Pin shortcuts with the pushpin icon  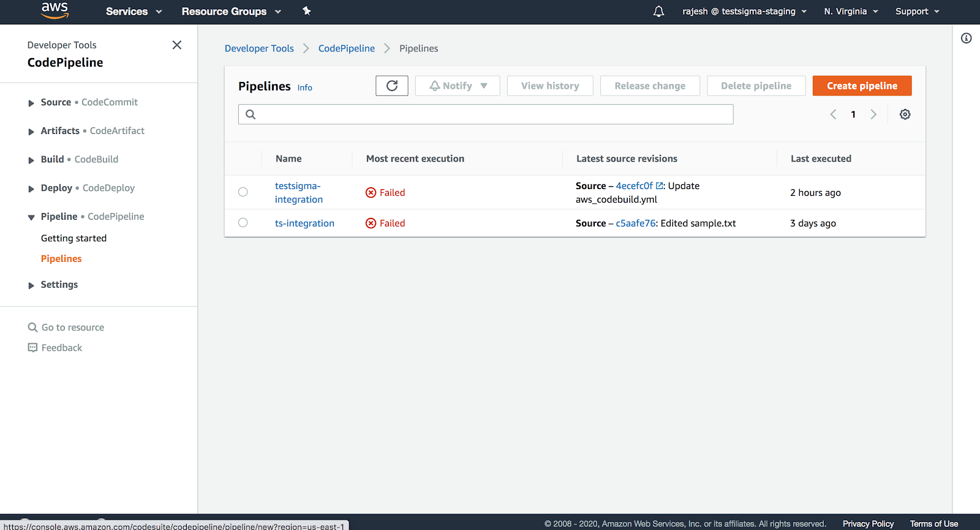tap(307, 11)
